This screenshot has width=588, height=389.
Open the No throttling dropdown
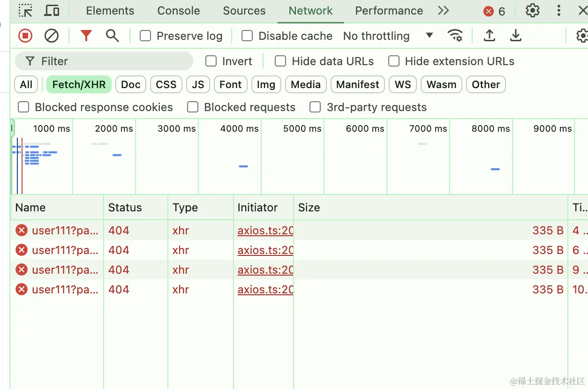coord(388,36)
